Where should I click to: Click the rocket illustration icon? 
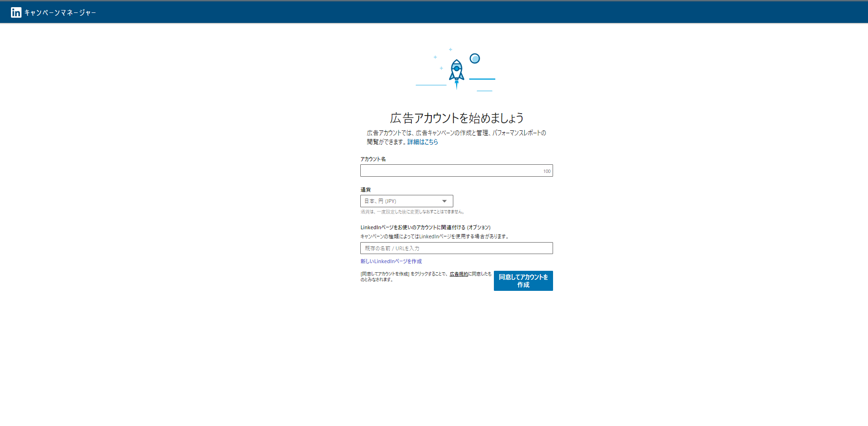pos(457,73)
